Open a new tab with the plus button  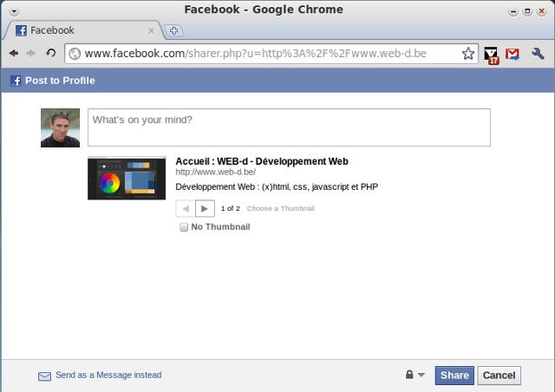point(173,31)
